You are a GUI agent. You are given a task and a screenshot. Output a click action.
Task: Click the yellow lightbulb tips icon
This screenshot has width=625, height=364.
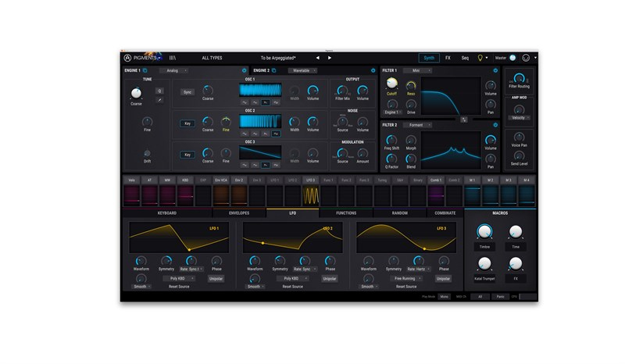pyautogui.click(x=480, y=59)
